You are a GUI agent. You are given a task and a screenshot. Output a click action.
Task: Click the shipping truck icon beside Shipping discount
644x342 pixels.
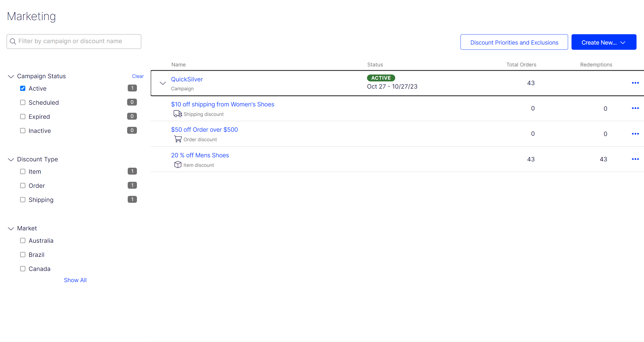[x=177, y=114]
